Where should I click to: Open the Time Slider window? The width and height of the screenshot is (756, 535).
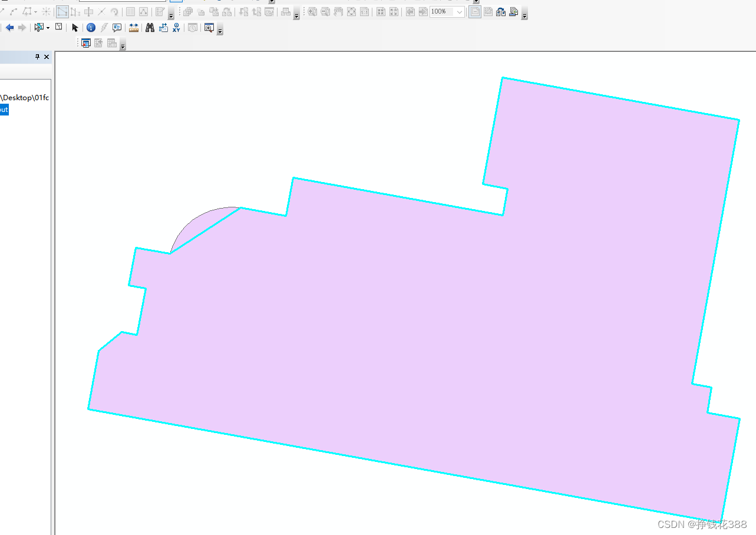[192, 27]
